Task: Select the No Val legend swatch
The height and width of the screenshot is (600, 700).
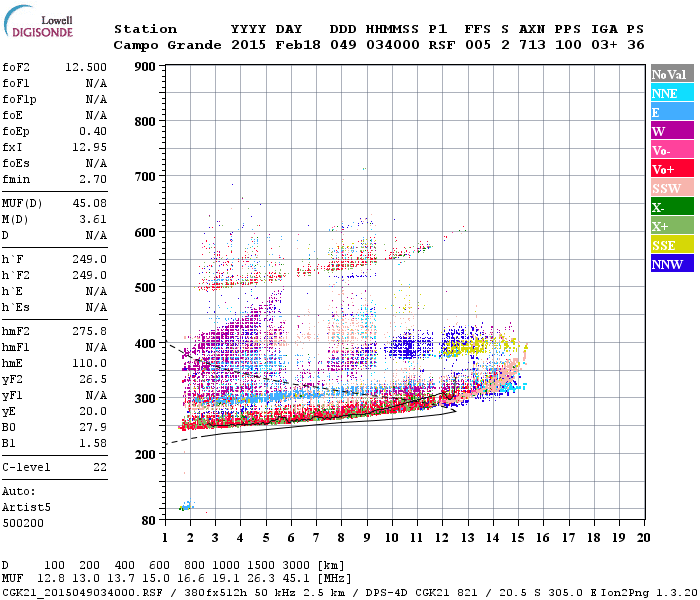Action: coord(672,74)
